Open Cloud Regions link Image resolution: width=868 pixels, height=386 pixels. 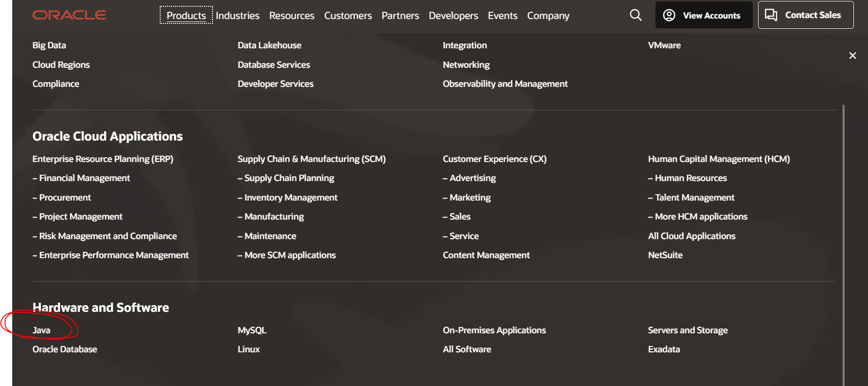(61, 65)
